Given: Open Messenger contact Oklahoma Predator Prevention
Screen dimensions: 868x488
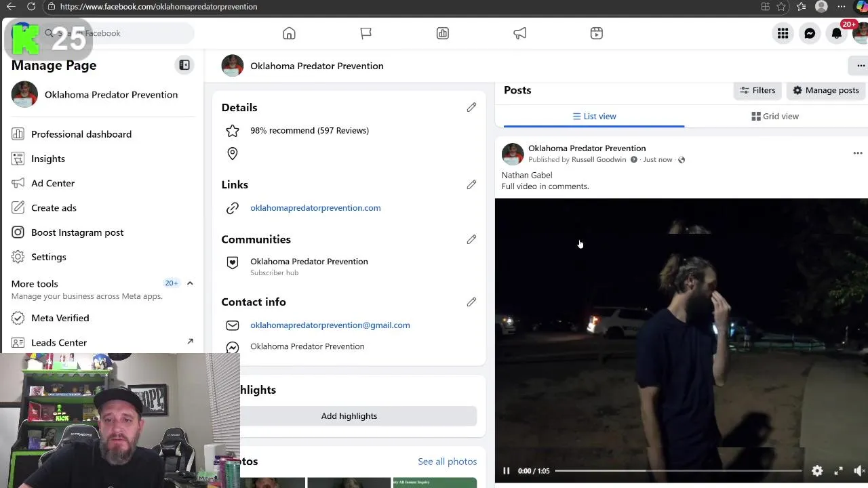Looking at the screenshot, I should point(307,346).
